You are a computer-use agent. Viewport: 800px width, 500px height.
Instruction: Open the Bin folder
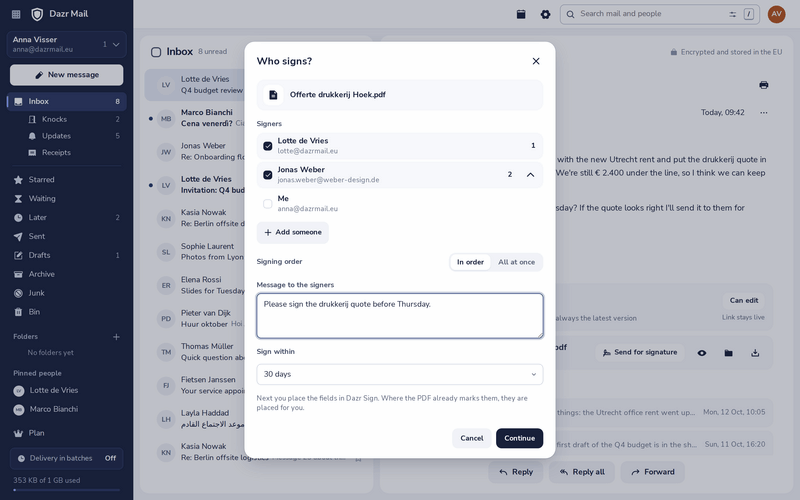pos(66,312)
